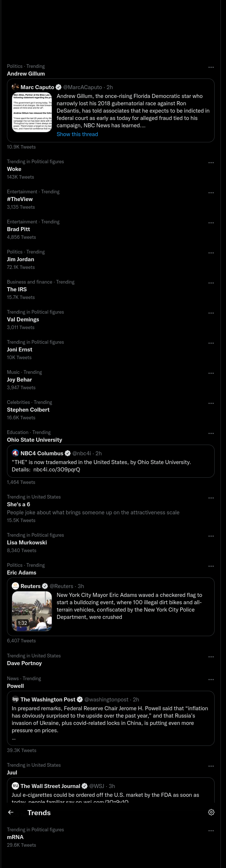Open more options for Powell trend

(211, 679)
